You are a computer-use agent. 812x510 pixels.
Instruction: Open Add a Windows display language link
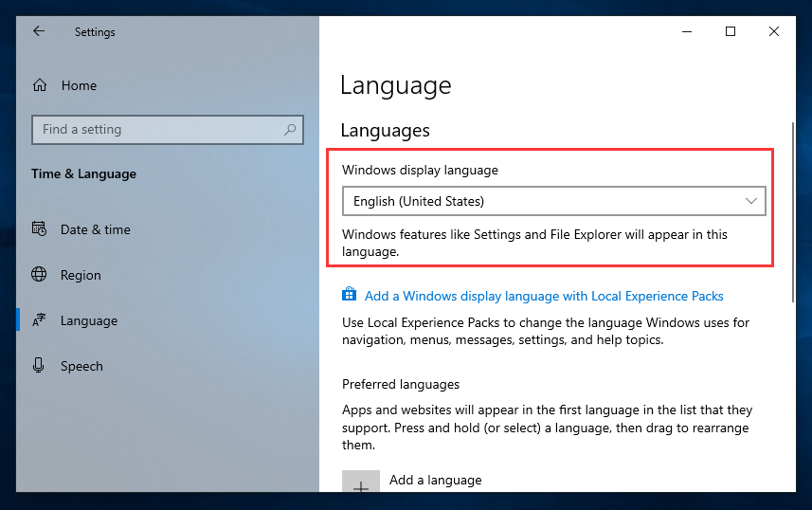[544, 296]
